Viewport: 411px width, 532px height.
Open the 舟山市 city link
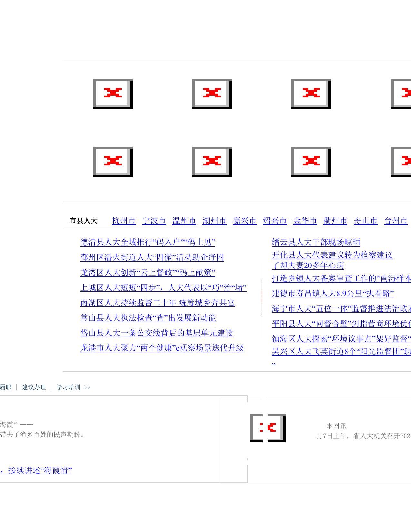click(366, 221)
